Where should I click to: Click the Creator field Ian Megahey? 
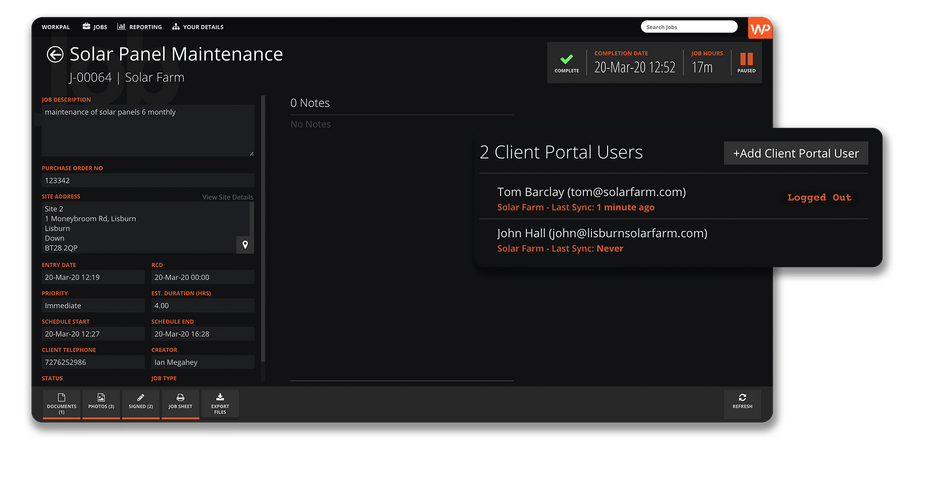[x=203, y=362]
